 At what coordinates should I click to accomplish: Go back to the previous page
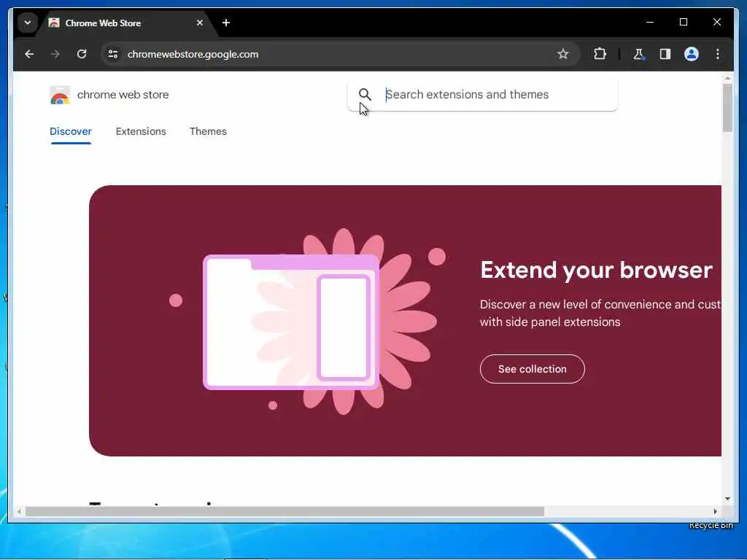click(x=29, y=54)
